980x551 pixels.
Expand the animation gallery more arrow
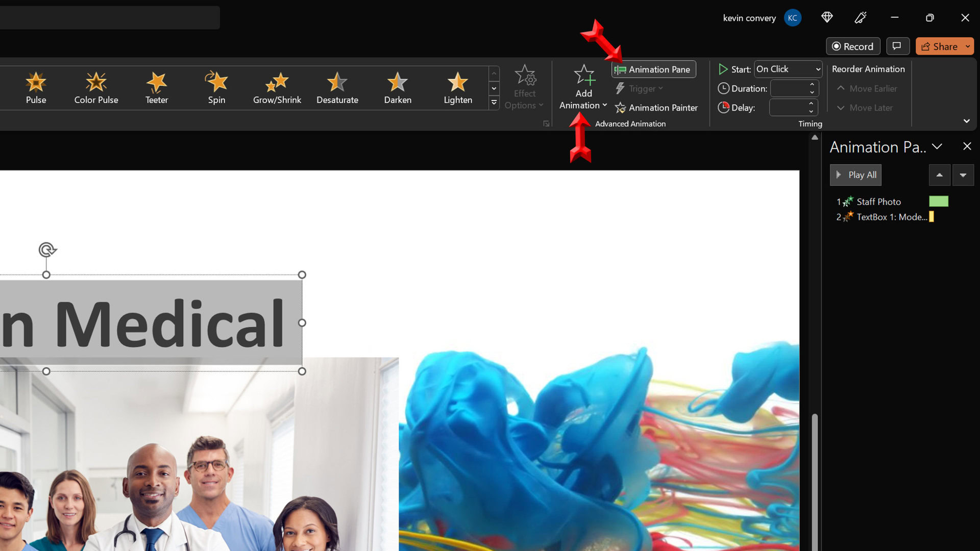click(494, 103)
